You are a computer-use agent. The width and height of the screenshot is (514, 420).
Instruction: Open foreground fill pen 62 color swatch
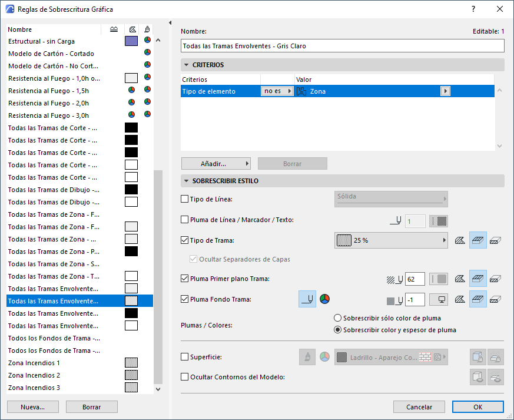coord(439,279)
